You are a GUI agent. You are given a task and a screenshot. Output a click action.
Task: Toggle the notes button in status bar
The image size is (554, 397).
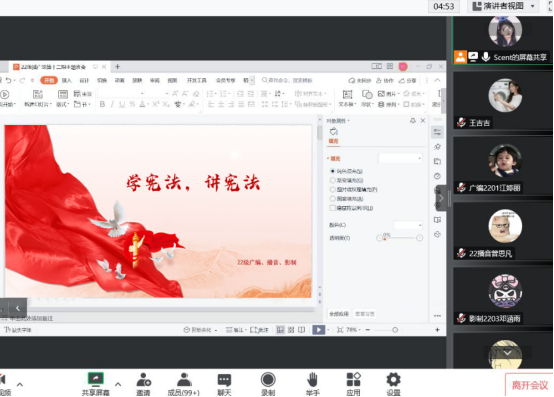point(235,330)
